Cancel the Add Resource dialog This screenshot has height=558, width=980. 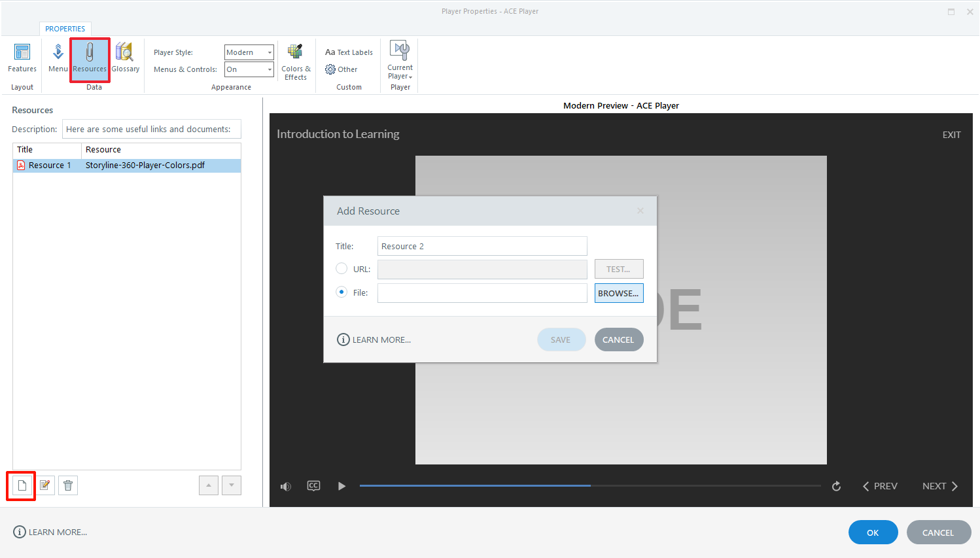tap(618, 339)
